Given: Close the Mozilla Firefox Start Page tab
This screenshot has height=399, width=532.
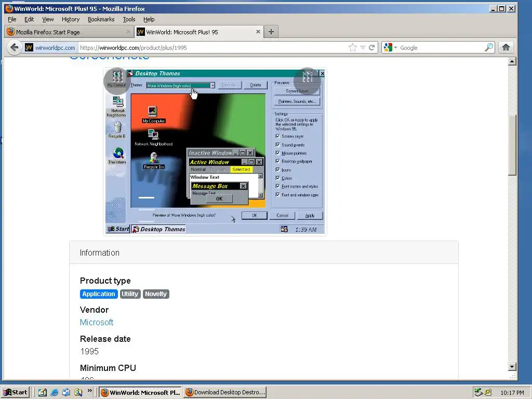Looking at the screenshot, I should [x=128, y=32].
